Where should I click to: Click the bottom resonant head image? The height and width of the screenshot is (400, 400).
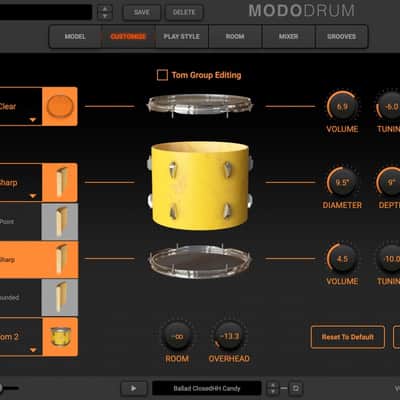click(x=200, y=262)
